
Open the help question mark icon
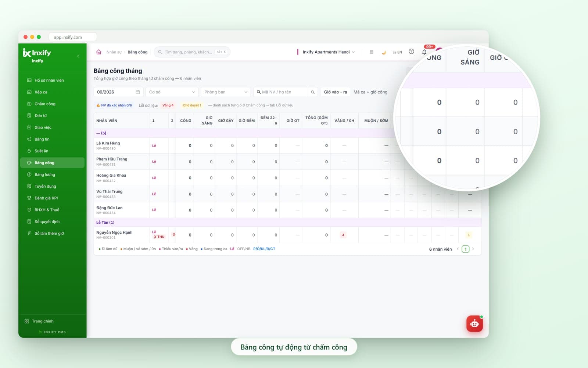click(412, 52)
